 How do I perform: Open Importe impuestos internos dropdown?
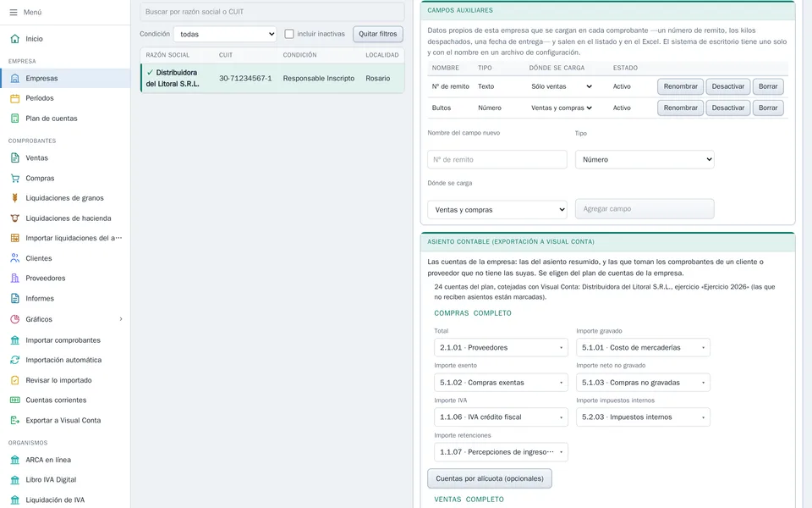click(643, 417)
